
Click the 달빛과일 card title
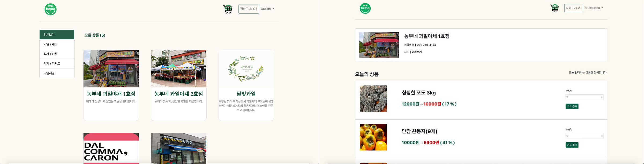pos(246,94)
